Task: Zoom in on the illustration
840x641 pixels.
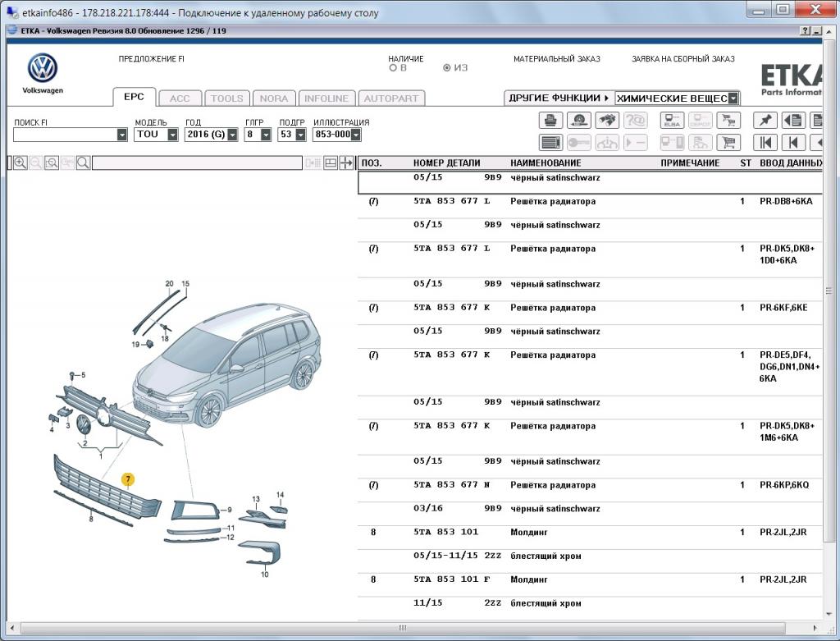Action: pos(21,163)
